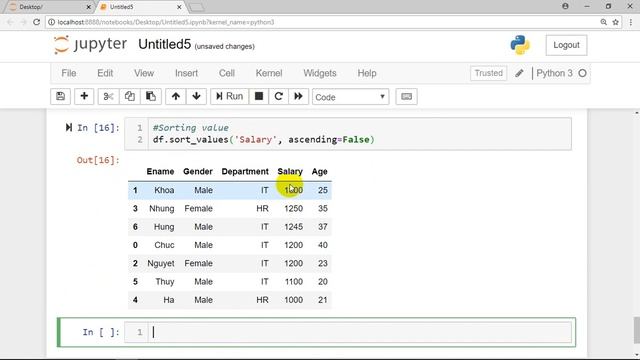Viewport: 640px width, 360px height.
Task: Go forward in browser history
Action: (23, 22)
